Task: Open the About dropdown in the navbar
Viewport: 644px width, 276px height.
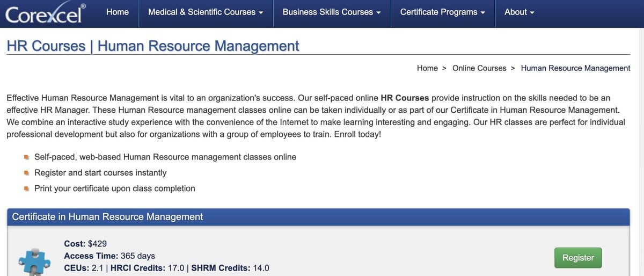Action: [519, 12]
